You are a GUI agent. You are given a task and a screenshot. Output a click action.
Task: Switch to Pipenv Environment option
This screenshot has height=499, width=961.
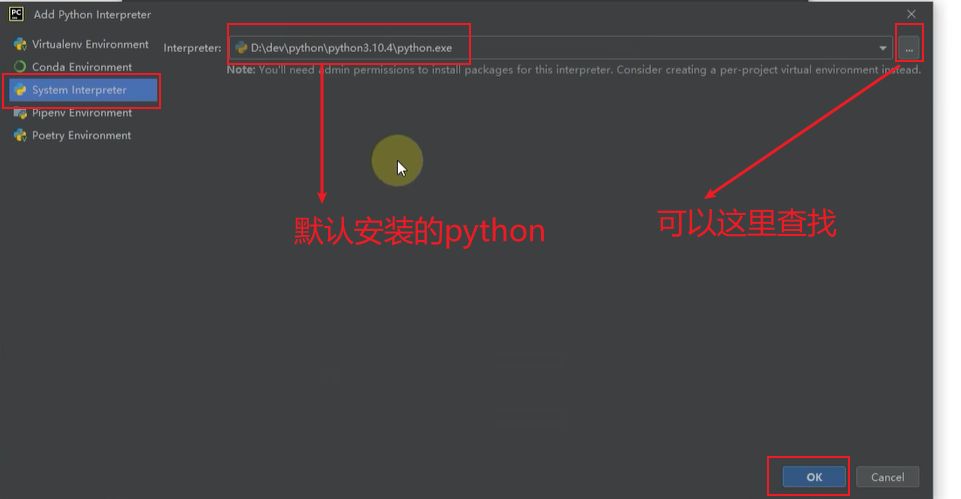tap(82, 113)
